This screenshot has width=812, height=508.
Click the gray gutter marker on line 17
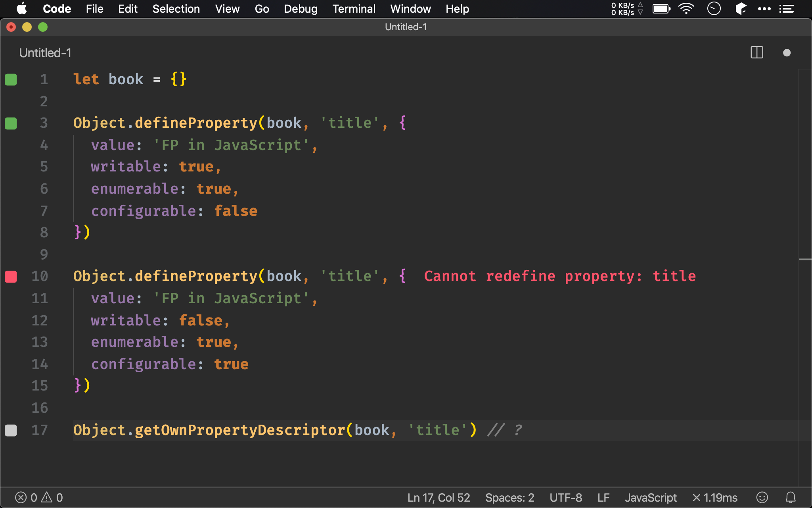tap(11, 431)
